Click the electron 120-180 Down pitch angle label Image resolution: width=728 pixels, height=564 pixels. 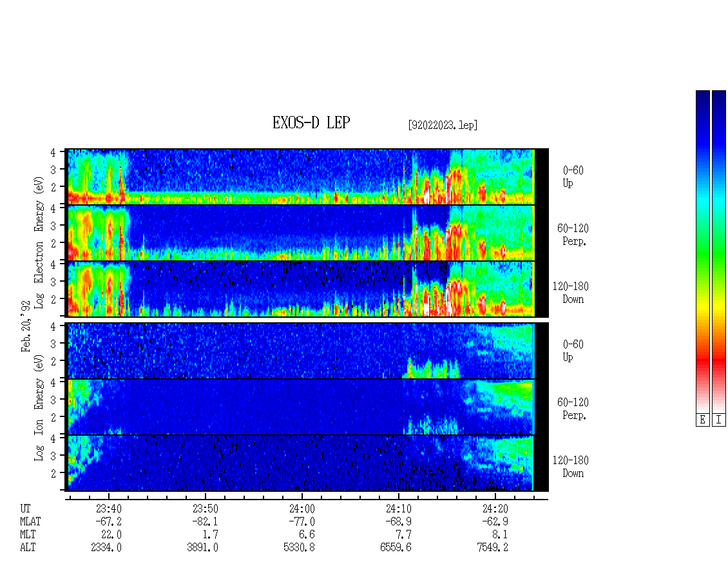(571, 293)
